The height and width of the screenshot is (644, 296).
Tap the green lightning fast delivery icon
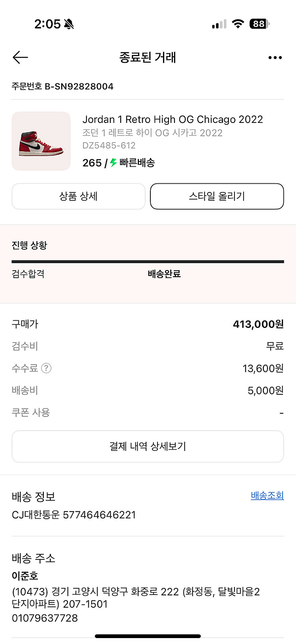[x=114, y=163]
